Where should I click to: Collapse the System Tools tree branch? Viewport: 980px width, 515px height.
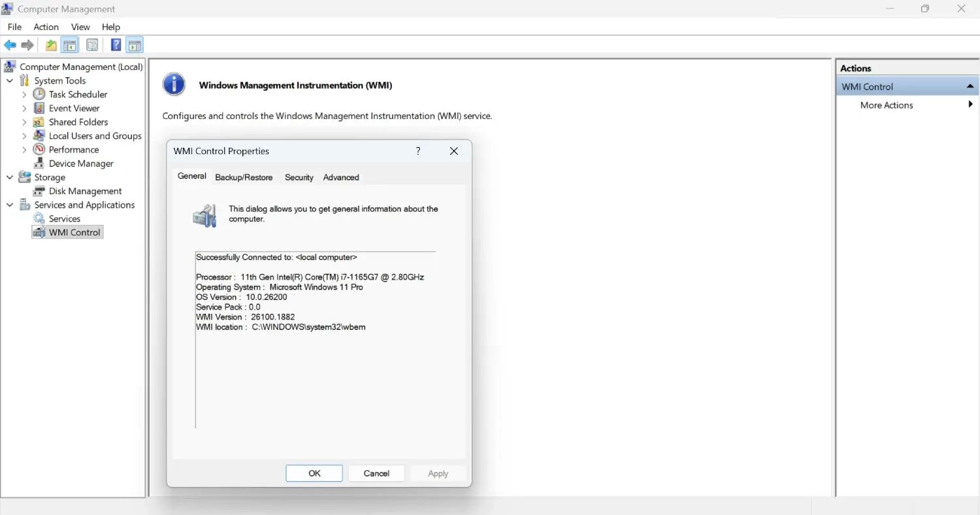tap(9, 80)
